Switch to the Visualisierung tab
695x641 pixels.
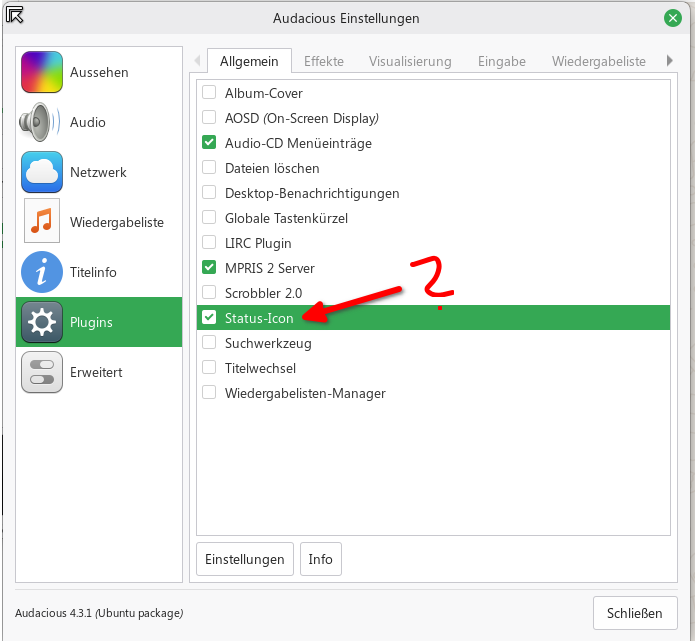[x=410, y=61]
